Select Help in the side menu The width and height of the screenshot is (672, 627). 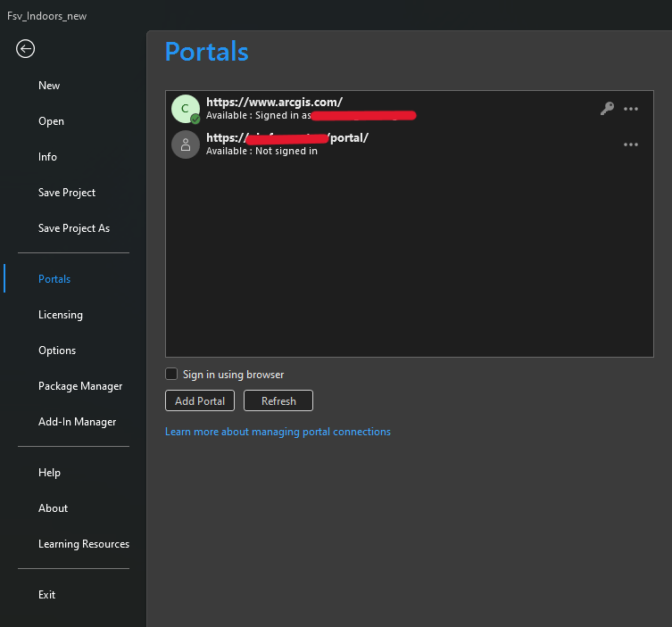pos(49,473)
